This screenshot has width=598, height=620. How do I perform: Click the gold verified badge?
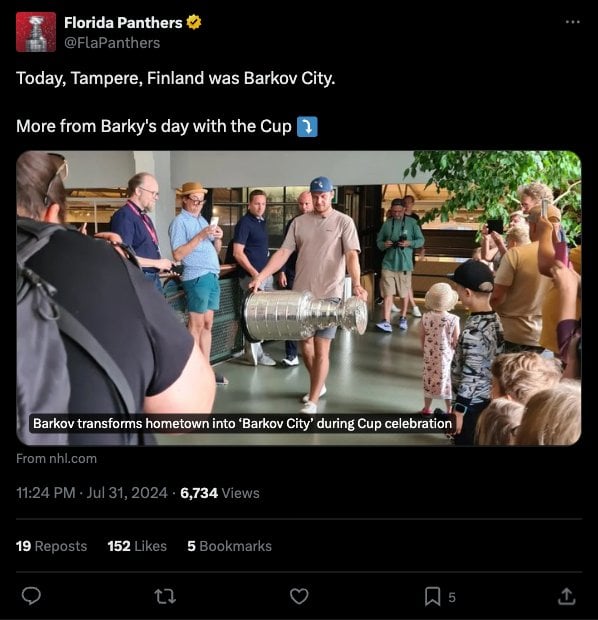tap(194, 22)
